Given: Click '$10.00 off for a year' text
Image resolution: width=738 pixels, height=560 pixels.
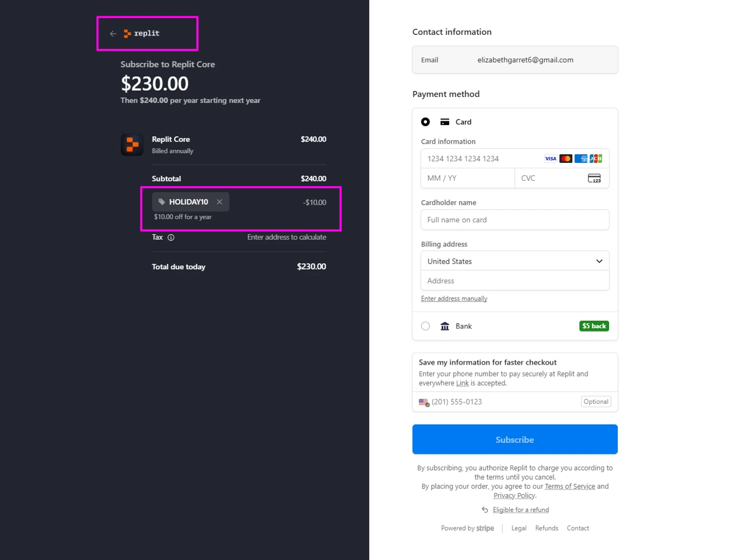Looking at the screenshot, I should pyautogui.click(x=183, y=217).
